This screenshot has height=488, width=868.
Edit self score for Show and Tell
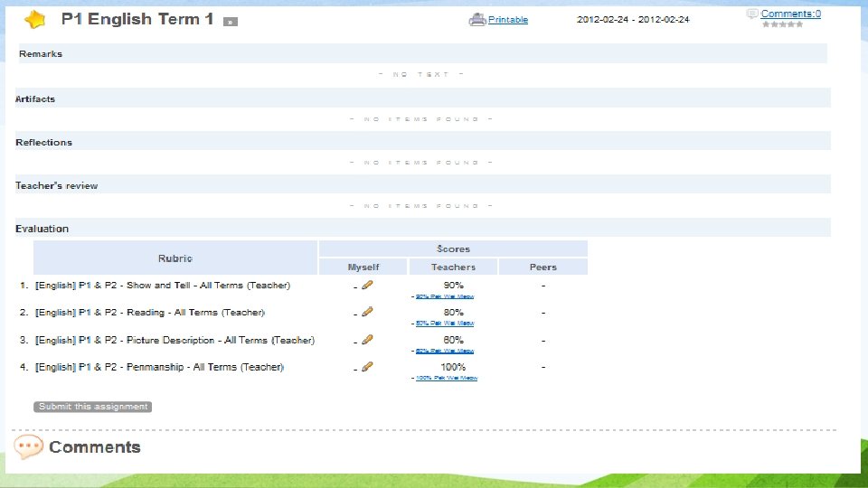pos(367,285)
